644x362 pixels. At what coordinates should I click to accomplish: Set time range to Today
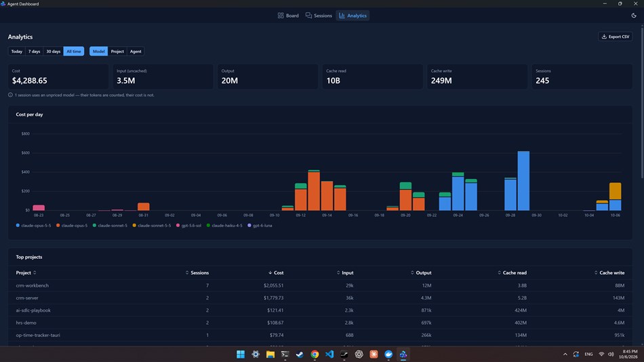pos(17,52)
